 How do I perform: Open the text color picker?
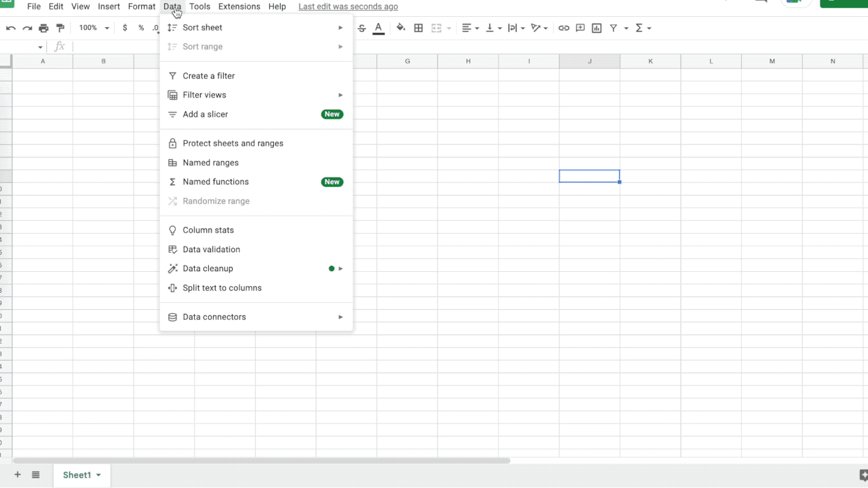coord(378,28)
